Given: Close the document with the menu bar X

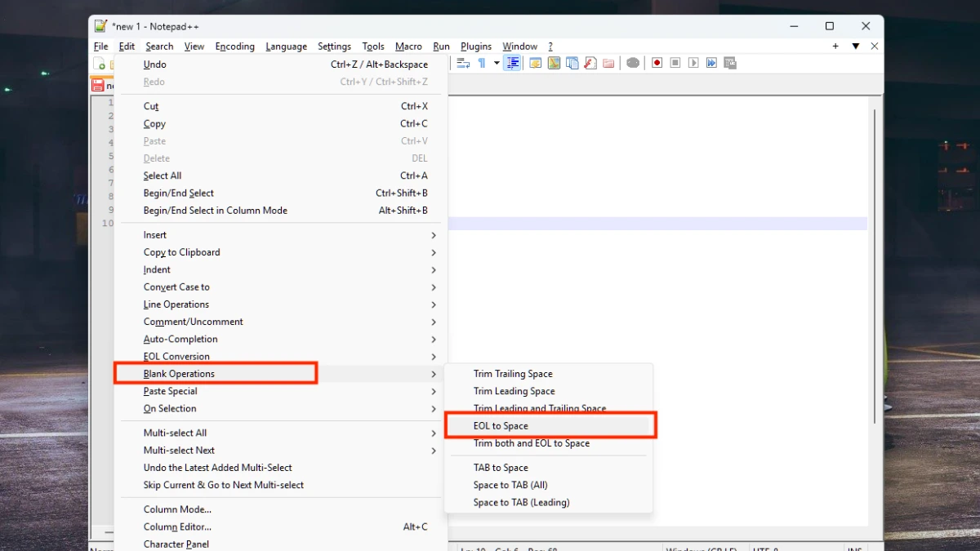Looking at the screenshot, I should click(x=875, y=47).
